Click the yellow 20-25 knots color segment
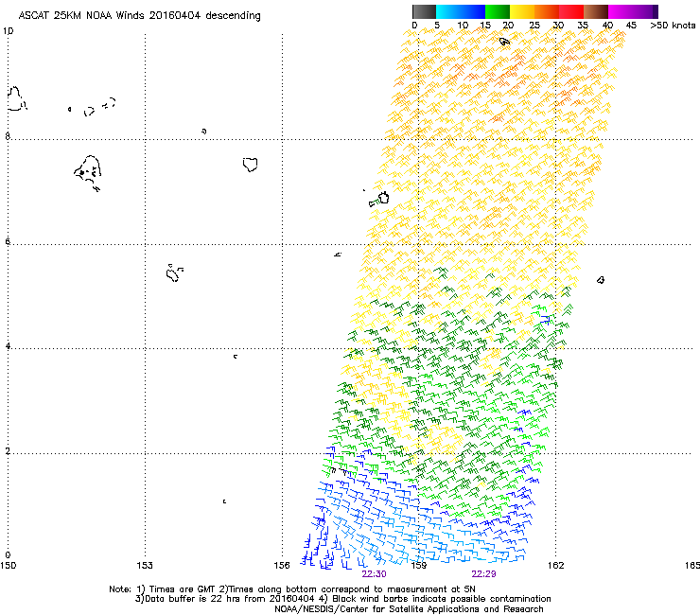This screenshot has width=700, height=615. coord(522,11)
